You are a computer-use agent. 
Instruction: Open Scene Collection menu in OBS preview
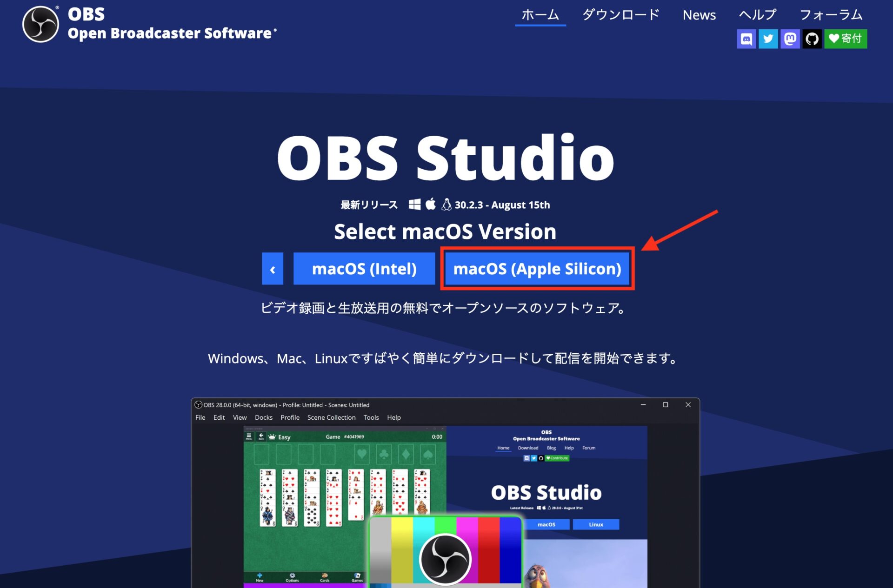(x=331, y=417)
